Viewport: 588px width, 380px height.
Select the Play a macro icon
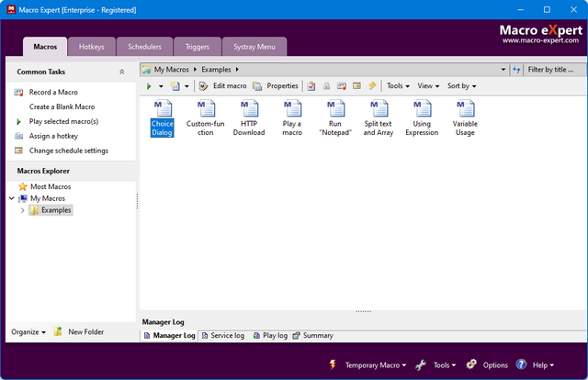pyautogui.click(x=292, y=118)
